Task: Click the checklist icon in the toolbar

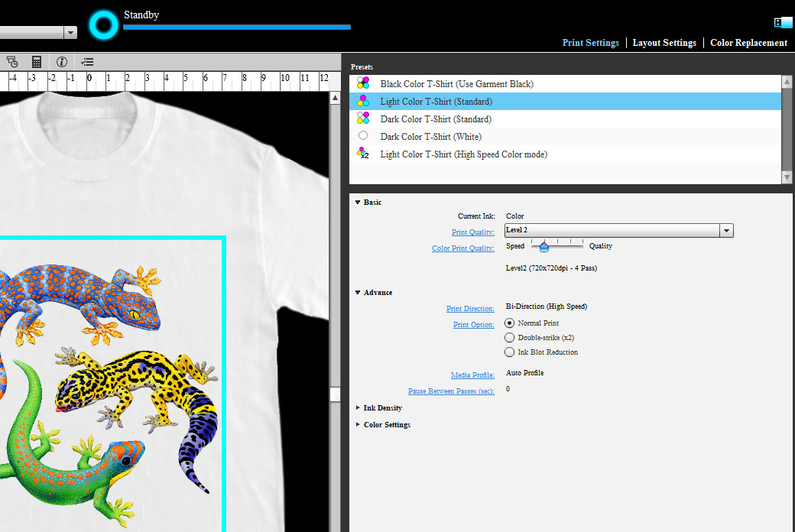Action: 88,62
